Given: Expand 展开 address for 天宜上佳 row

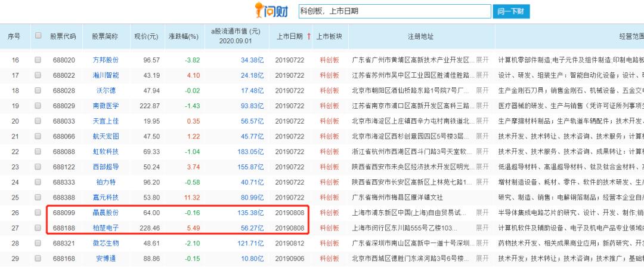Looking at the screenshot, I should tap(482, 121).
